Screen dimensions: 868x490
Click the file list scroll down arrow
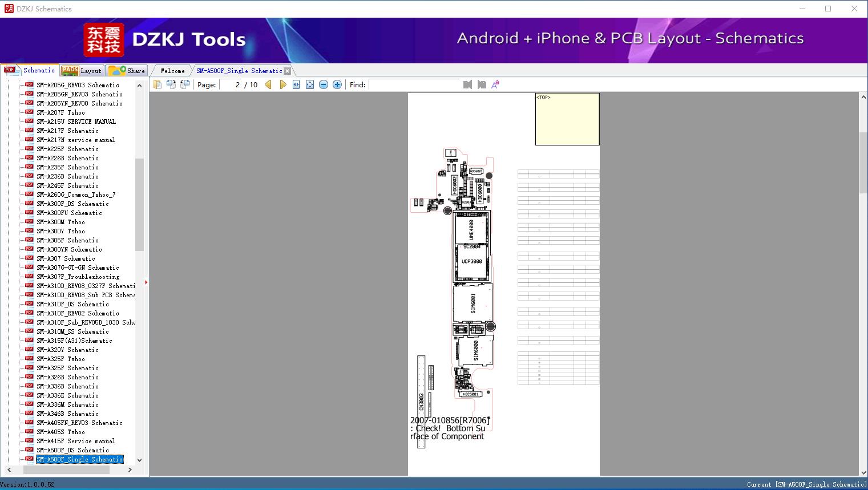[x=139, y=460]
